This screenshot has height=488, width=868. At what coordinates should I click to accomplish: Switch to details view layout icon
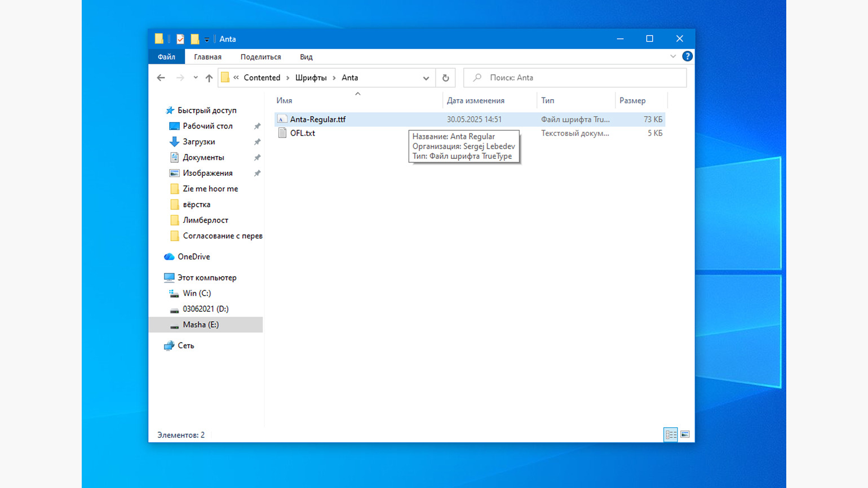pos(670,434)
